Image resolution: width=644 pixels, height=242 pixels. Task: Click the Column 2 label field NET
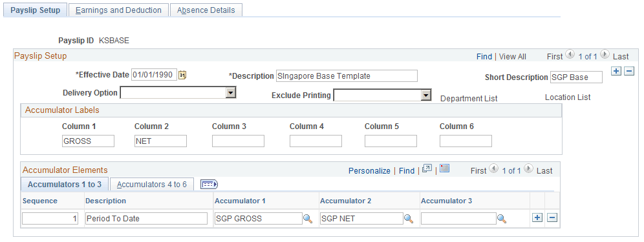coord(160,141)
